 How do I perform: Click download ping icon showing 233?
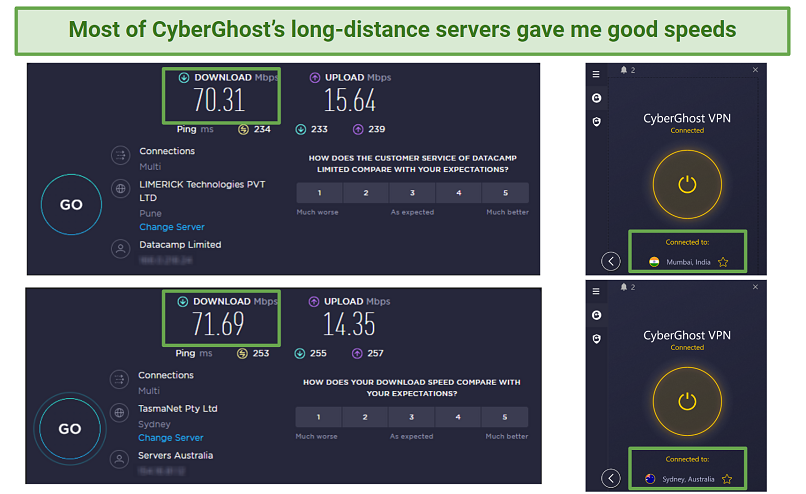[x=301, y=130]
